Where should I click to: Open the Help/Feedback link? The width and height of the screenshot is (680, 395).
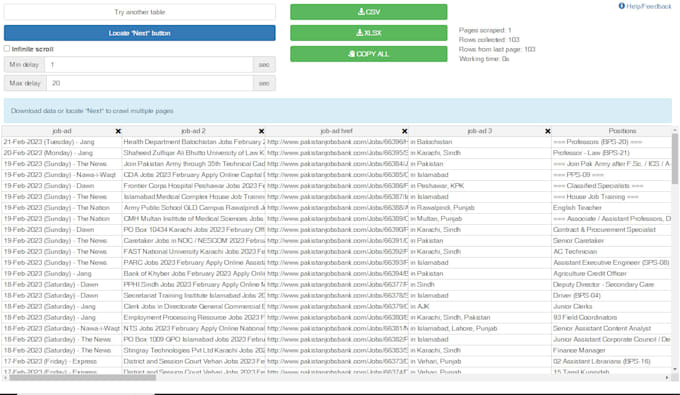645,6
